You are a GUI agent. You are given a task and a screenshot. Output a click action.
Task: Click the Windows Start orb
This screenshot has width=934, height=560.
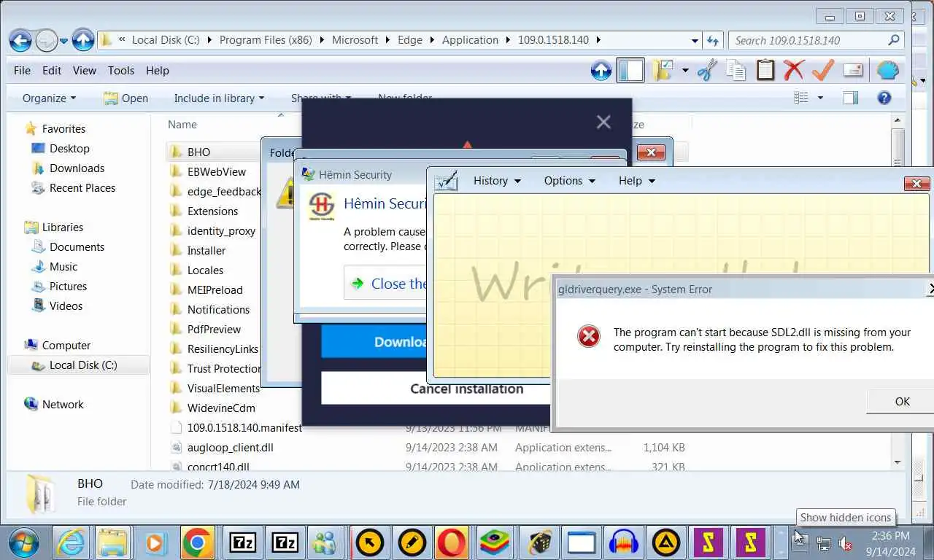pyautogui.click(x=24, y=542)
